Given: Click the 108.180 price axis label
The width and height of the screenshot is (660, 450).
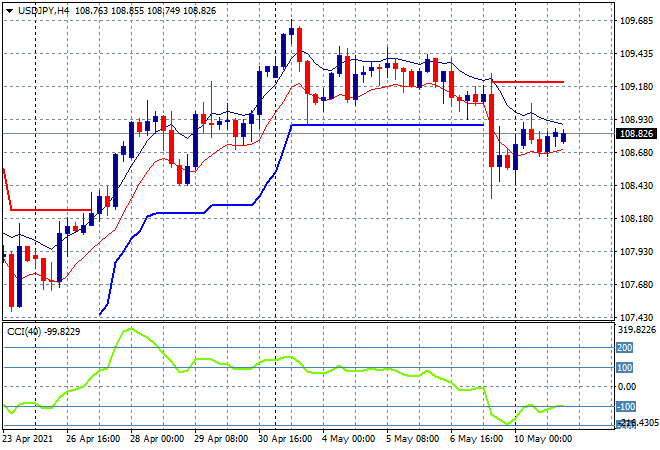Looking at the screenshot, I should (636, 218).
